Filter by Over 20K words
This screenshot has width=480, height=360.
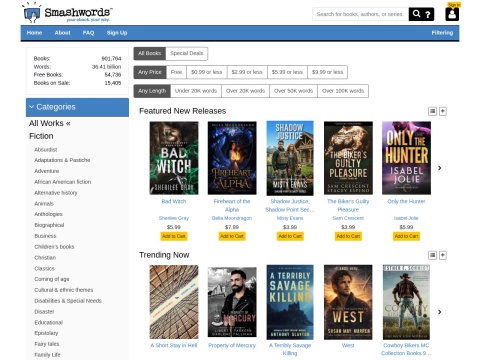tap(245, 91)
